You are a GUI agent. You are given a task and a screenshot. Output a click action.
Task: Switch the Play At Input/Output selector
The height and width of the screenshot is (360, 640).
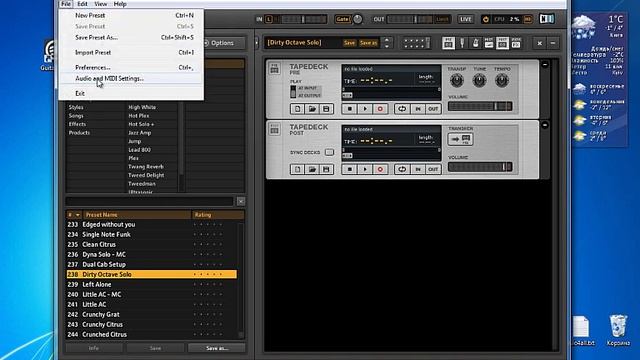point(293,92)
